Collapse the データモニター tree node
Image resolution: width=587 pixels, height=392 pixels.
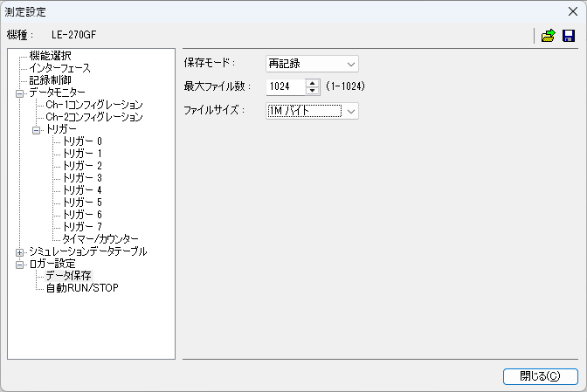click(x=19, y=93)
